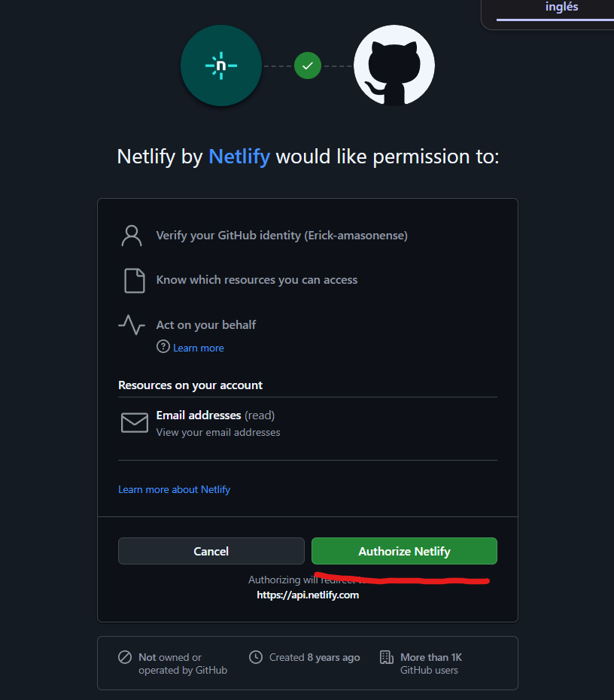
Task: Click the Verify your GitHub identity text
Action: tap(281, 236)
